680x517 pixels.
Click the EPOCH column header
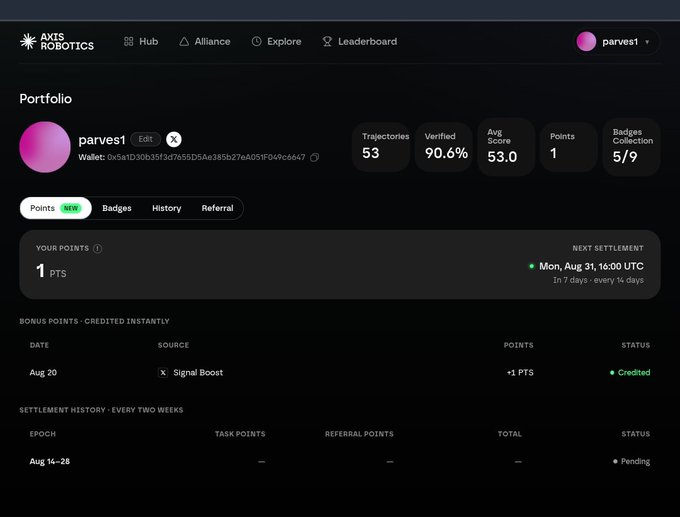point(42,434)
